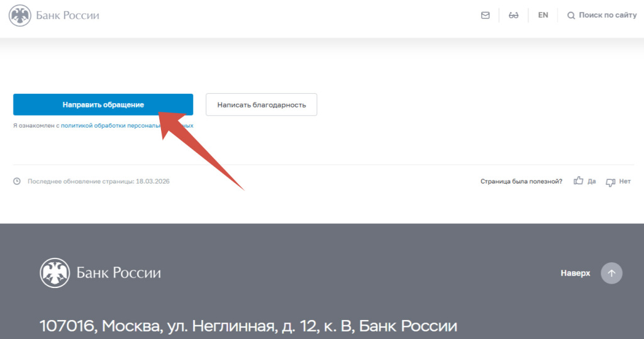Screen dimensions: 644x339
Task: Click the thumbs up icon
Action: pos(579,181)
